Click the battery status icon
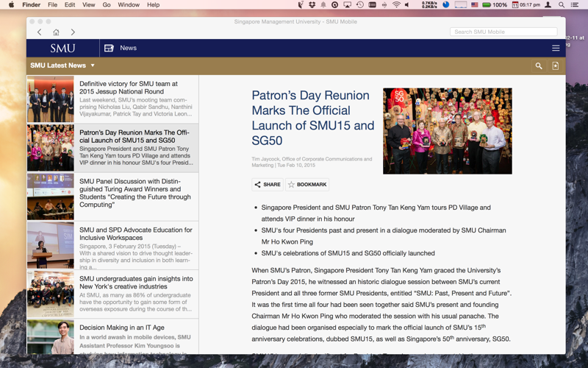The height and width of the screenshot is (368, 588). (x=486, y=4)
